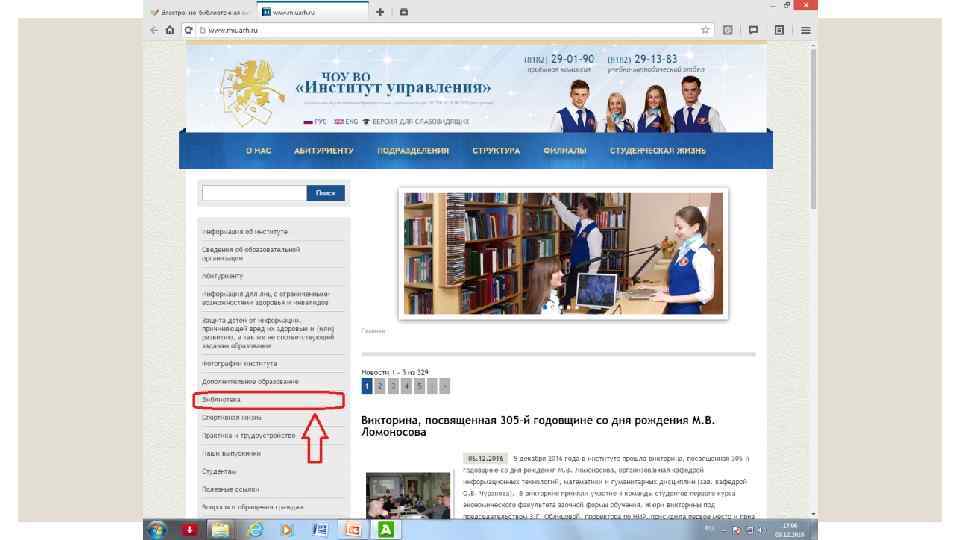Open the СТРУКТУРА menu
This screenshot has width=960, height=540.
[496, 151]
